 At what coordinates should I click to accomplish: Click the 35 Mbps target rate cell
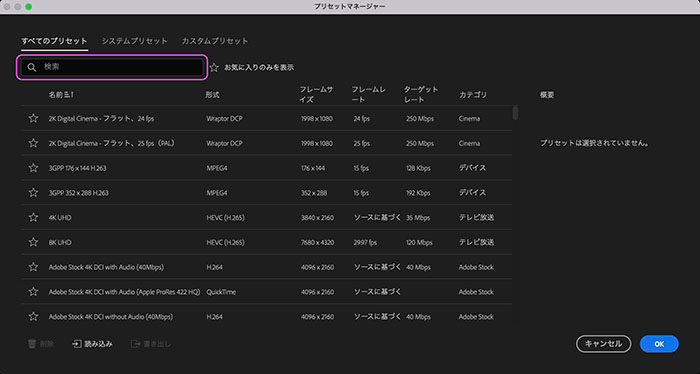click(418, 218)
